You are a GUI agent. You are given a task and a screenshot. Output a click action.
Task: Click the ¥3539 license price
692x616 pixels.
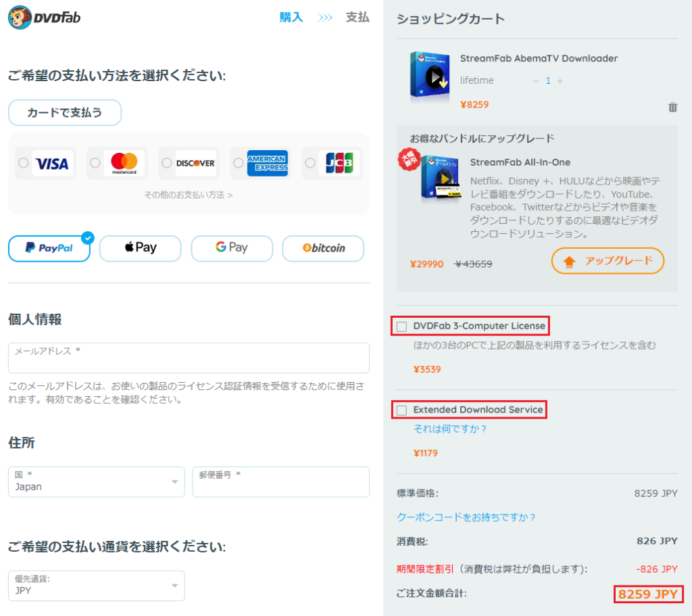coord(427,369)
